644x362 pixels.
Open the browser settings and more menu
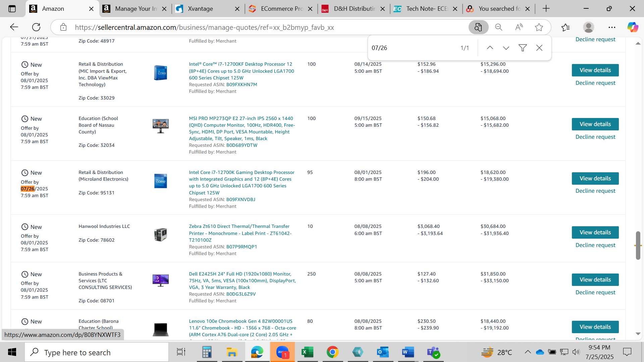pyautogui.click(x=612, y=27)
